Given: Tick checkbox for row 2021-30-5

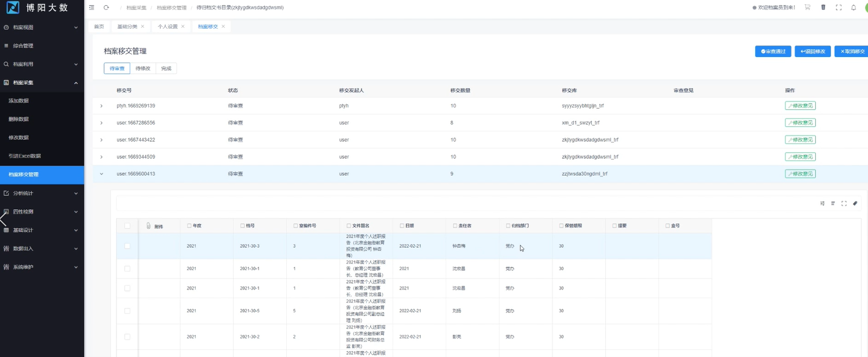Looking at the screenshot, I should tap(127, 311).
